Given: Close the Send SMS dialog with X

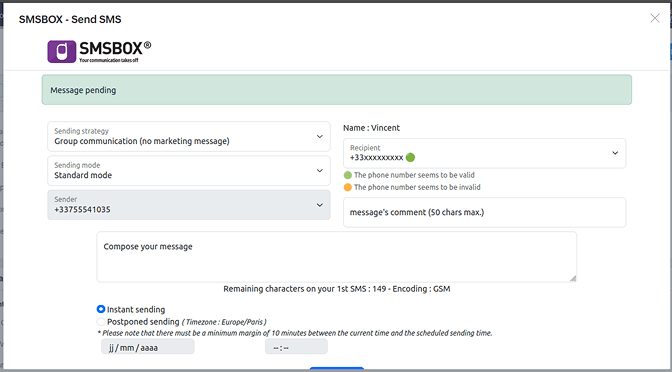Looking at the screenshot, I should [x=654, y=18].
